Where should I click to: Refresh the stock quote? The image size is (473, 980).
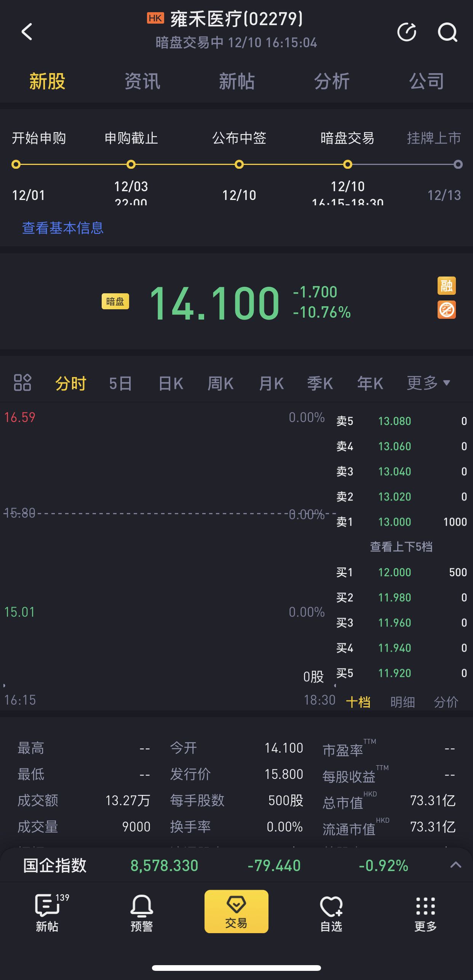point(406,32)
